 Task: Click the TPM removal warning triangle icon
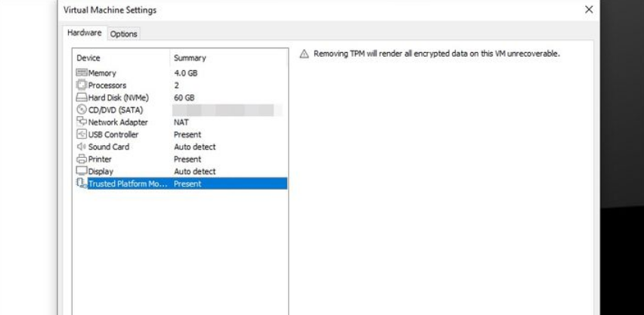pos(305,54)
